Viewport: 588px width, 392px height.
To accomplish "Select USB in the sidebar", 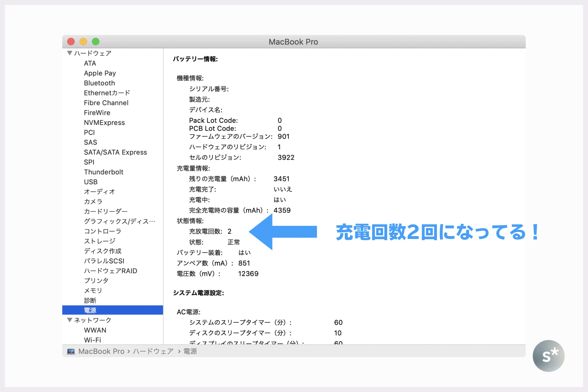I will [91, 182].
